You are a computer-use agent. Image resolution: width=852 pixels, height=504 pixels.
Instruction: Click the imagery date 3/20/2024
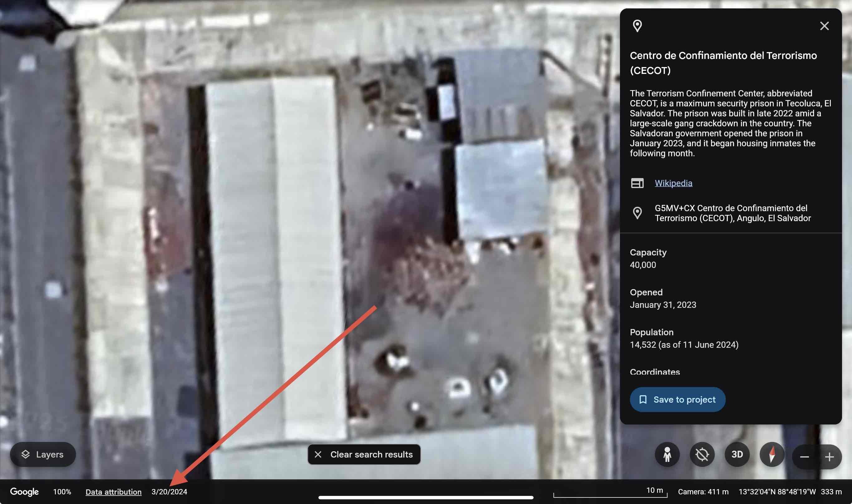(x=169, y=492)
